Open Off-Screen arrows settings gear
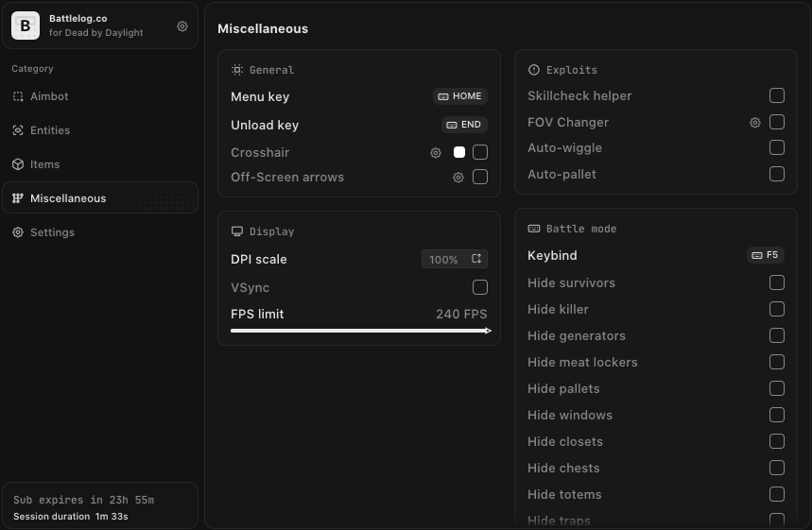 (458, 178)
